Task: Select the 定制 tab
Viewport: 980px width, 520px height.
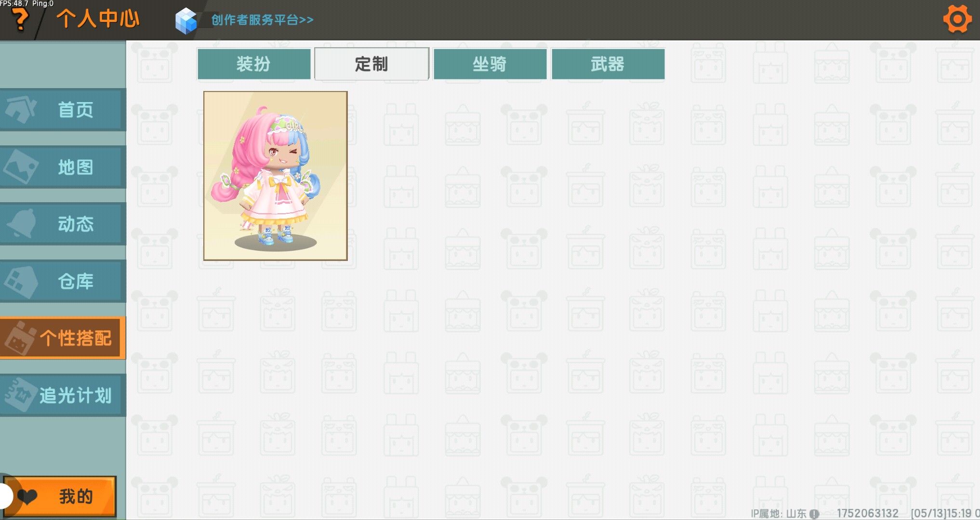Action: [371, 64]
